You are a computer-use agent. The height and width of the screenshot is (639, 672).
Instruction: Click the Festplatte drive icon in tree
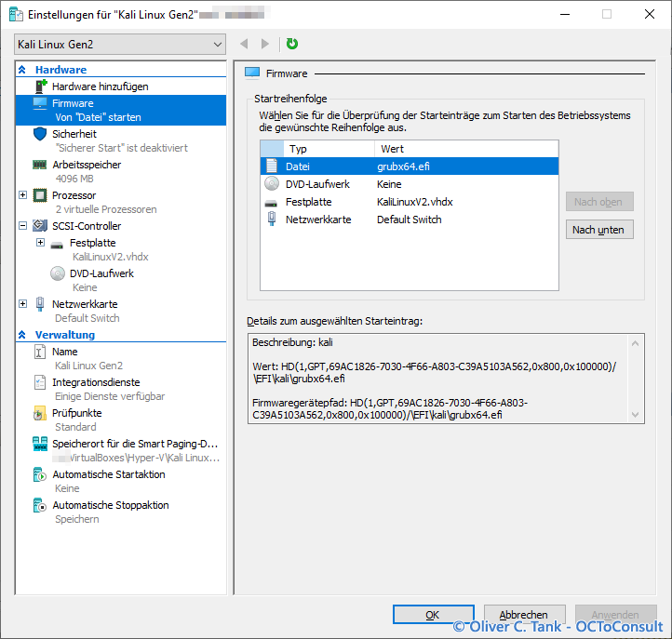57,245
